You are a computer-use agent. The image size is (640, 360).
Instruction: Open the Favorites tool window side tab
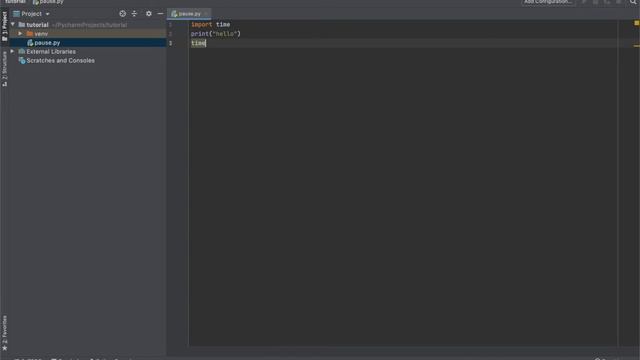pos(4,333)
